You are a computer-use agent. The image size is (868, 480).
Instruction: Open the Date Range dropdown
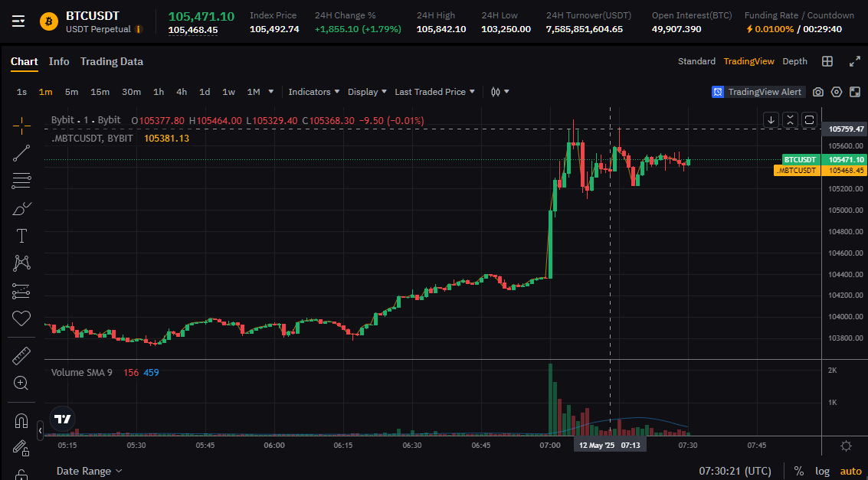pos(89,471)
